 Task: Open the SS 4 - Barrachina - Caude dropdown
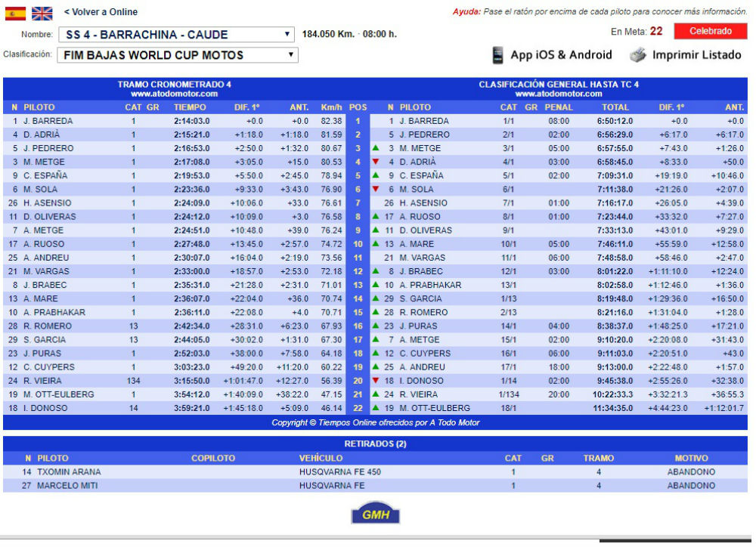[x=177, y=35]
